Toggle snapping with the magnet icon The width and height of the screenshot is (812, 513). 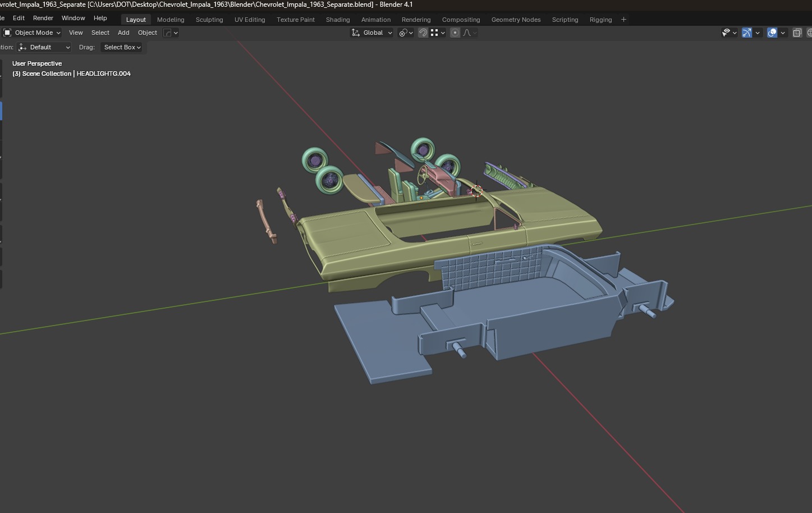(x=423, y=33)
